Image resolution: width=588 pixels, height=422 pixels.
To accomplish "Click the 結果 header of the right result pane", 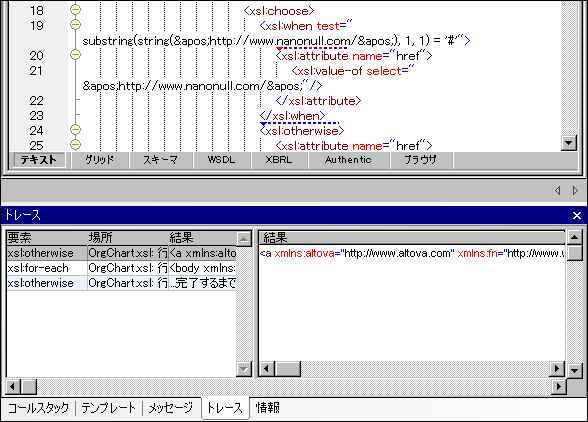I will point(412,238).
